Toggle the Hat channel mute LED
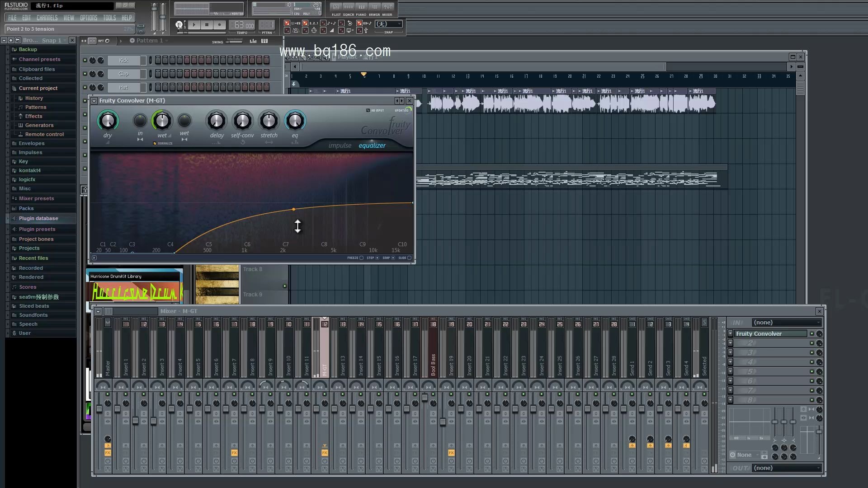This screenshot has width=868, height=488. 85,87
